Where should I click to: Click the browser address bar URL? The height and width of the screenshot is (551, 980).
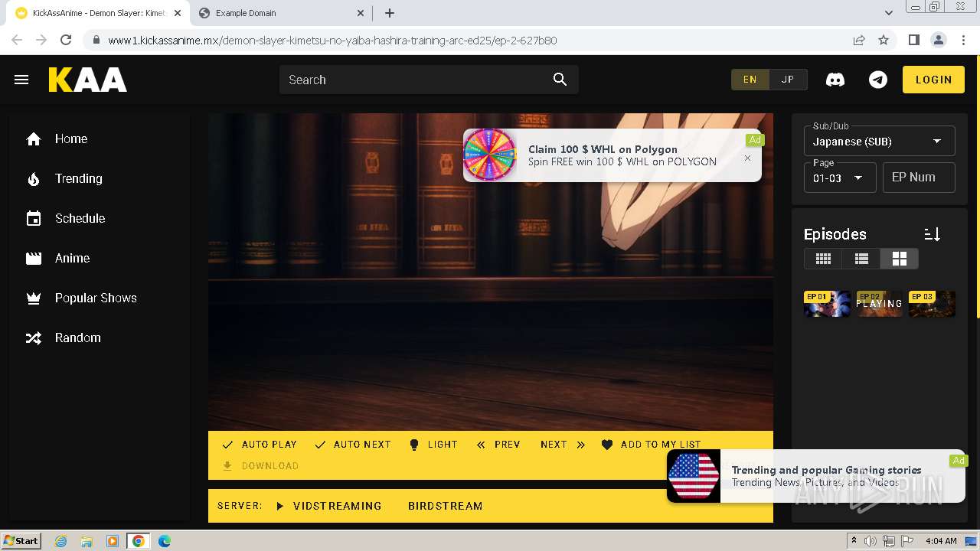pyautogui.click(x=332, y=41)
